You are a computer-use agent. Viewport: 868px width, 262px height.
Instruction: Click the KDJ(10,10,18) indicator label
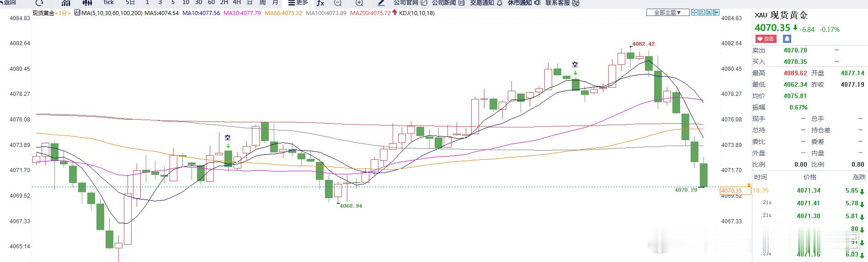(417, 13)
